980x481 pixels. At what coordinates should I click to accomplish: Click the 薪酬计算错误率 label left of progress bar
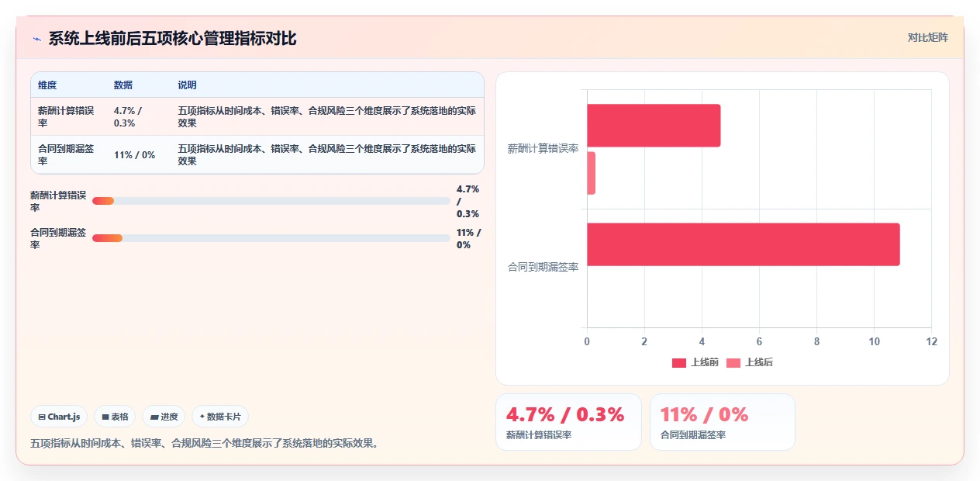coord(58,201)
